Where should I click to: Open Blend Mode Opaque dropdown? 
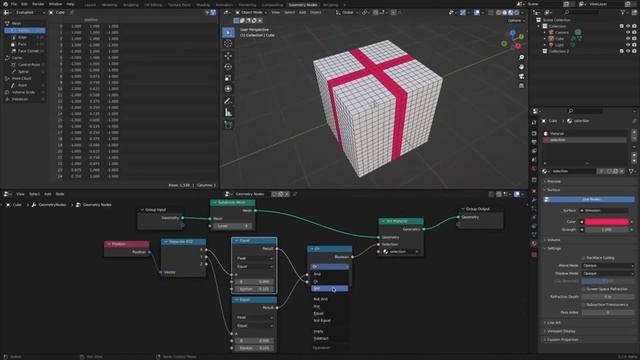click(x=608, y=266)
